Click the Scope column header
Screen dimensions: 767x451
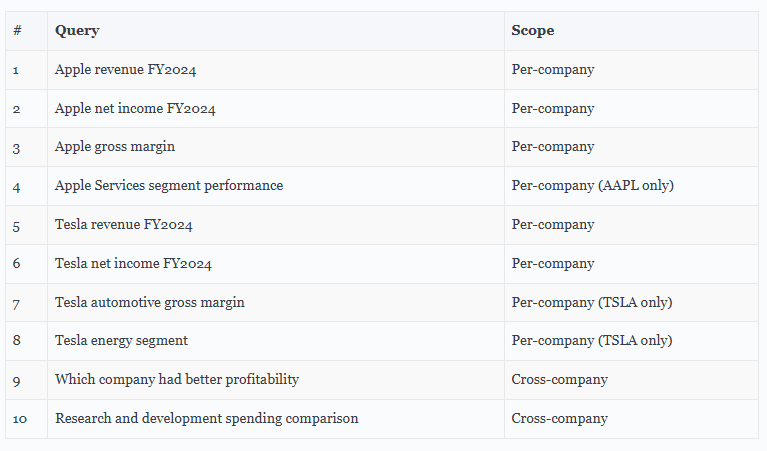coord(533,31)
